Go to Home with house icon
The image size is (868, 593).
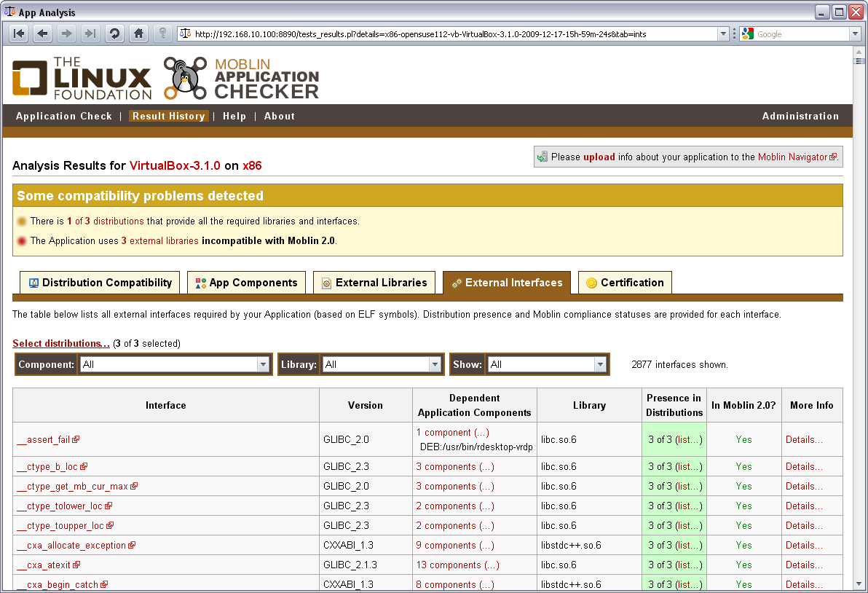click(x=138, y=34)
